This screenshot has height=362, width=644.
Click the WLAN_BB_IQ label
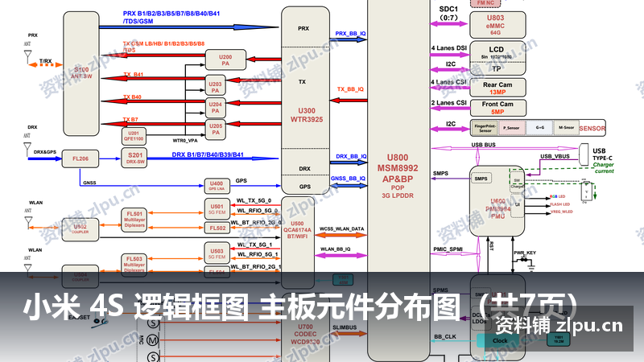click(336, 249)
